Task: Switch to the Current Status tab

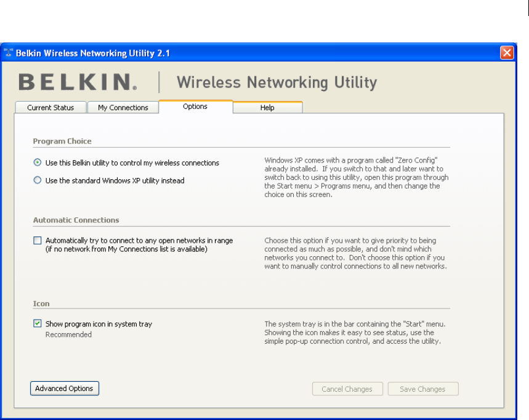Action: point(50,108)
